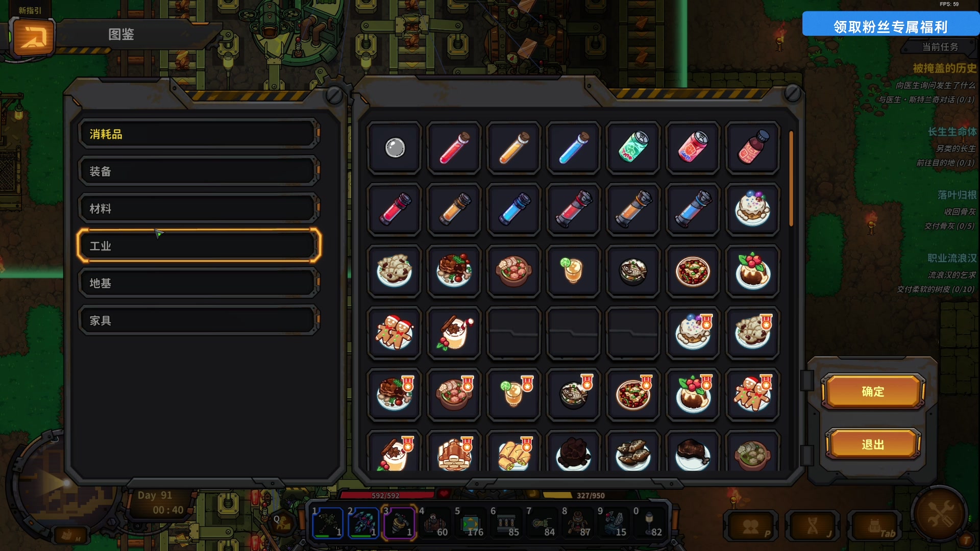Choose the gingerbread men cookies item
980x551 pixels.
(x=395, y=333)
